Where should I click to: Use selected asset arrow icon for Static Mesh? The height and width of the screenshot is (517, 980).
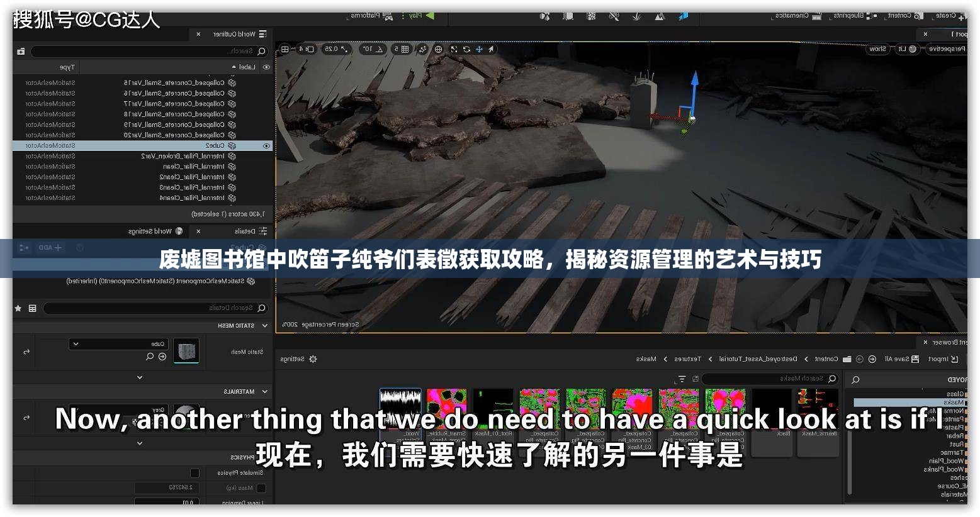(x=162, y=357)
